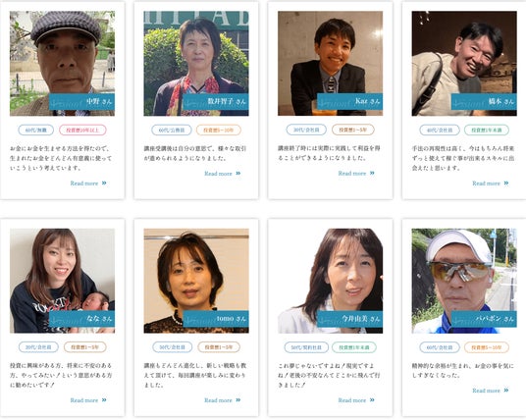The height and width of the screenshot is (420, 526).
Task: Click double-arrow icon on 数井智子さん card
Action: [238, 173]
